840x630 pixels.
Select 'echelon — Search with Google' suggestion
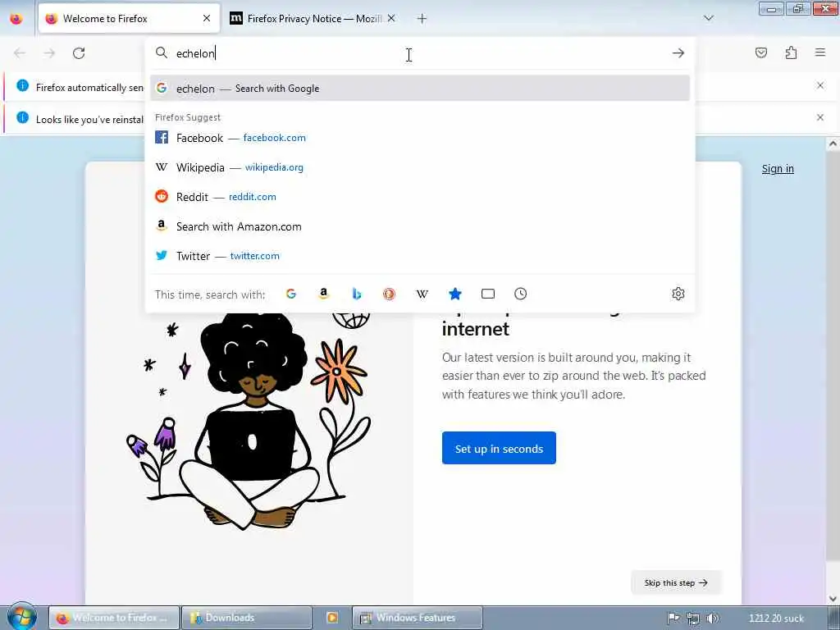coord(420,89)
